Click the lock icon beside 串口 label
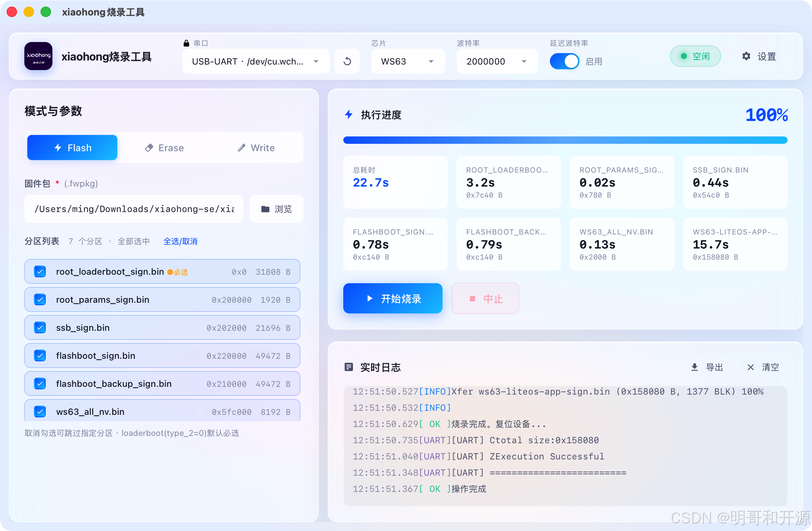Screen dimensions: 812x531 [186, 43]
